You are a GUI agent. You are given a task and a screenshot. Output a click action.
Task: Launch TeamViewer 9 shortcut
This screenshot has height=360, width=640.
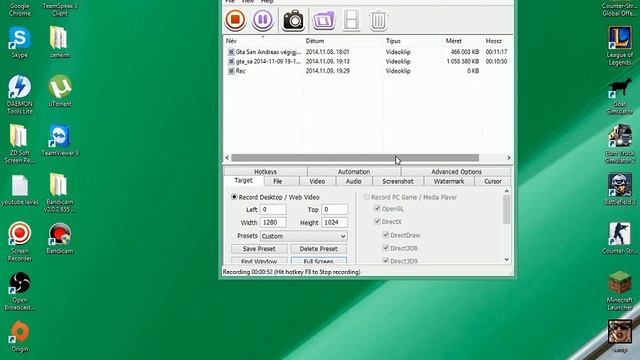pos(60,140)
